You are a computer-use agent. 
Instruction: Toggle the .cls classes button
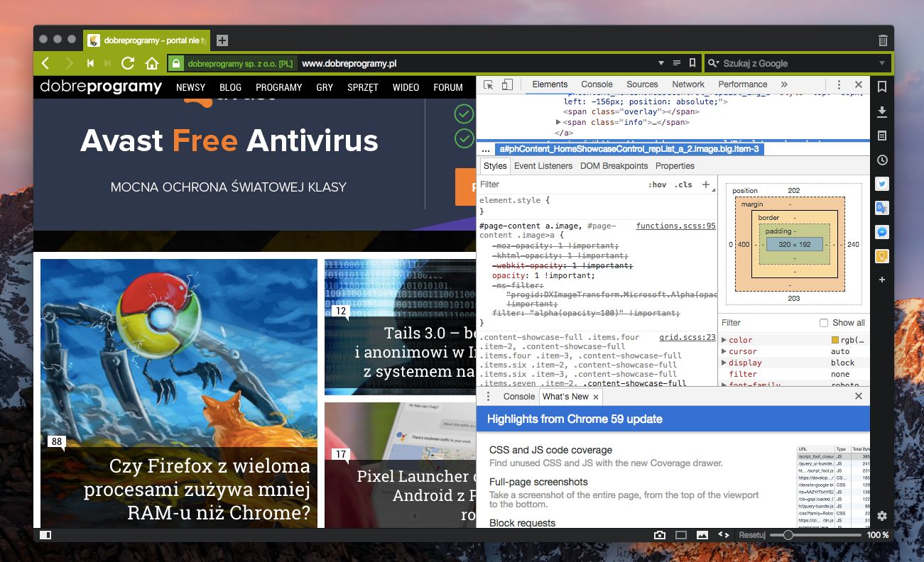[683, 184]
